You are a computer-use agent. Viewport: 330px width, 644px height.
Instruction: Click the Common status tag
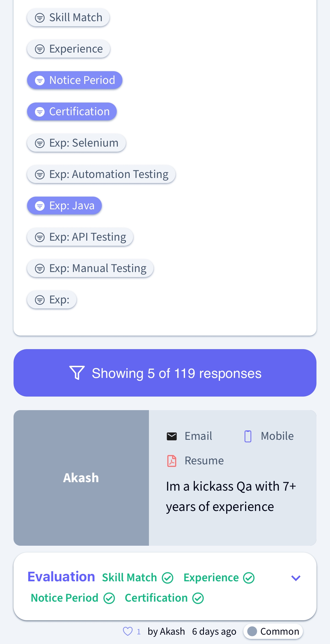273,631
